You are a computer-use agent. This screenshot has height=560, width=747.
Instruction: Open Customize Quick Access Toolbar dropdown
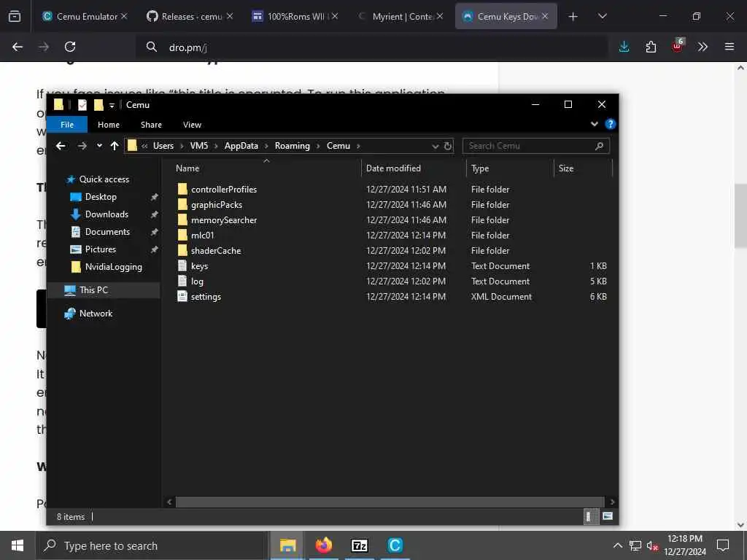click(112, 105)
